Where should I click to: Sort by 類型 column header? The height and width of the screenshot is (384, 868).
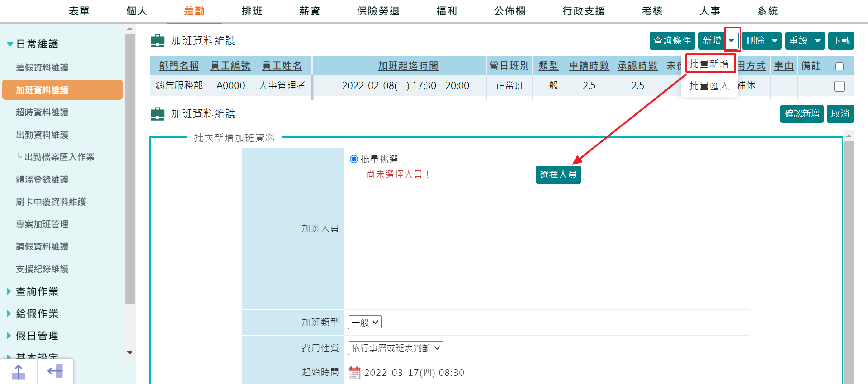tap(549, 66)
